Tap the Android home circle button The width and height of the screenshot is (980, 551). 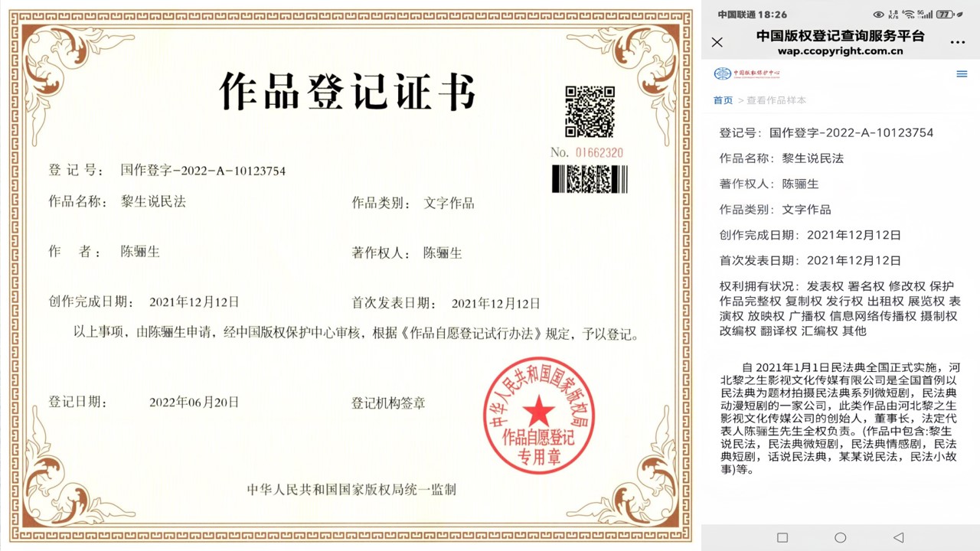pos(840,537)
